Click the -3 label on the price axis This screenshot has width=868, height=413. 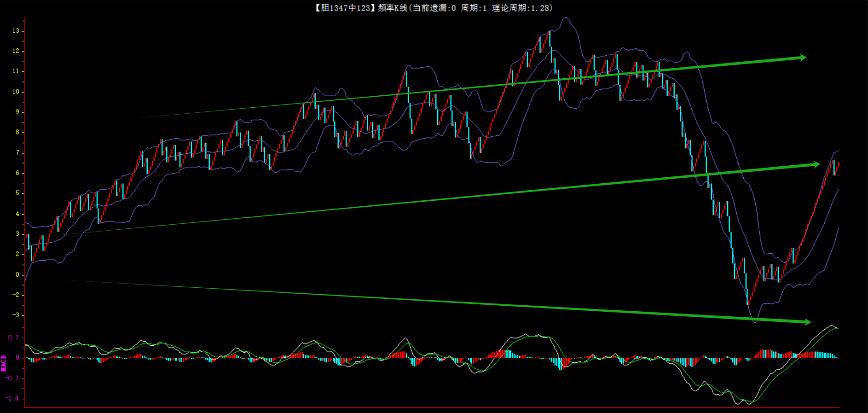[16, 315]
